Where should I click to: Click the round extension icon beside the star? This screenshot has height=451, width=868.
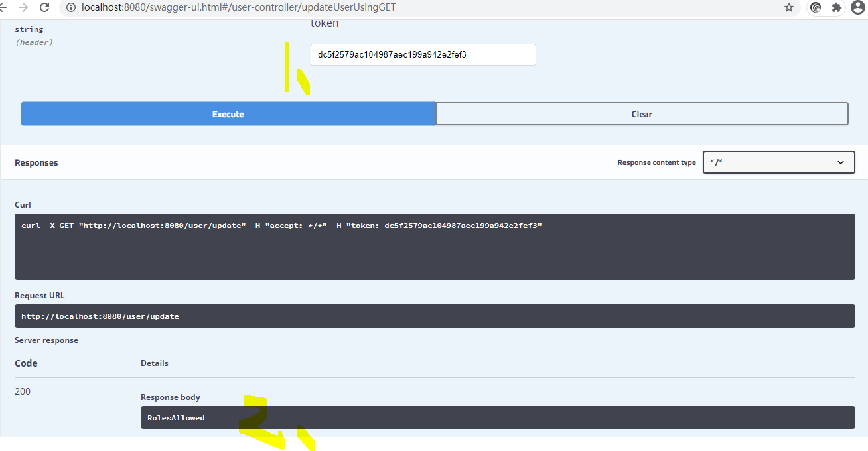tap(816, 7)
